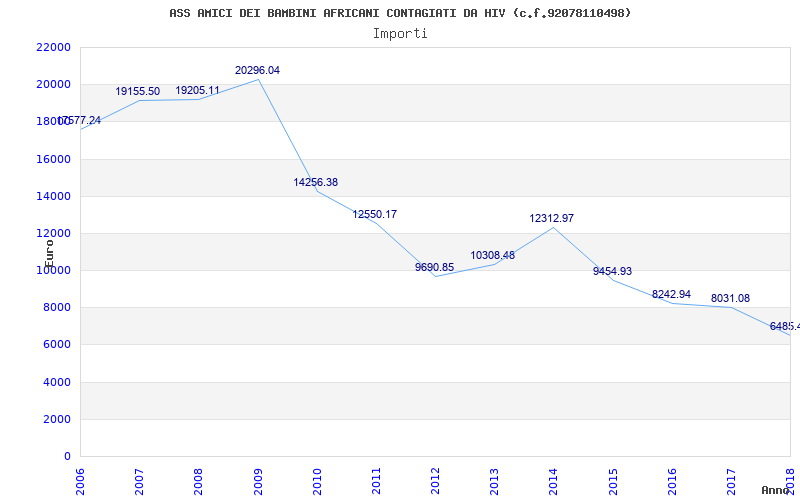The height and width of the screenshot is (500, 800).
Task: Click the y-axis tick 6000
Action: coord(57,344)
